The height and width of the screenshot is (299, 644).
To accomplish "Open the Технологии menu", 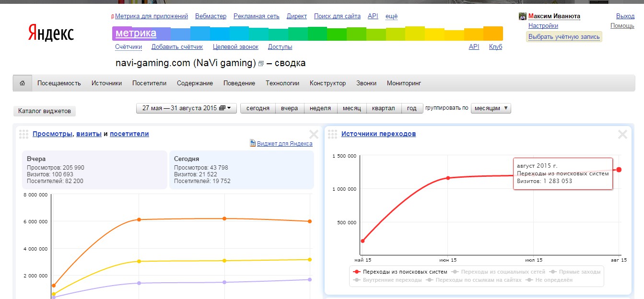I will click(282, 83).
